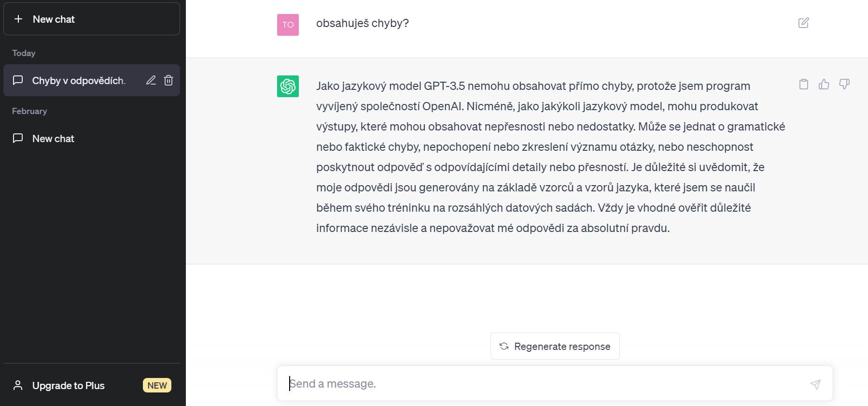Click Regenerate response button

pyautogui.click(x=555, y=346)
